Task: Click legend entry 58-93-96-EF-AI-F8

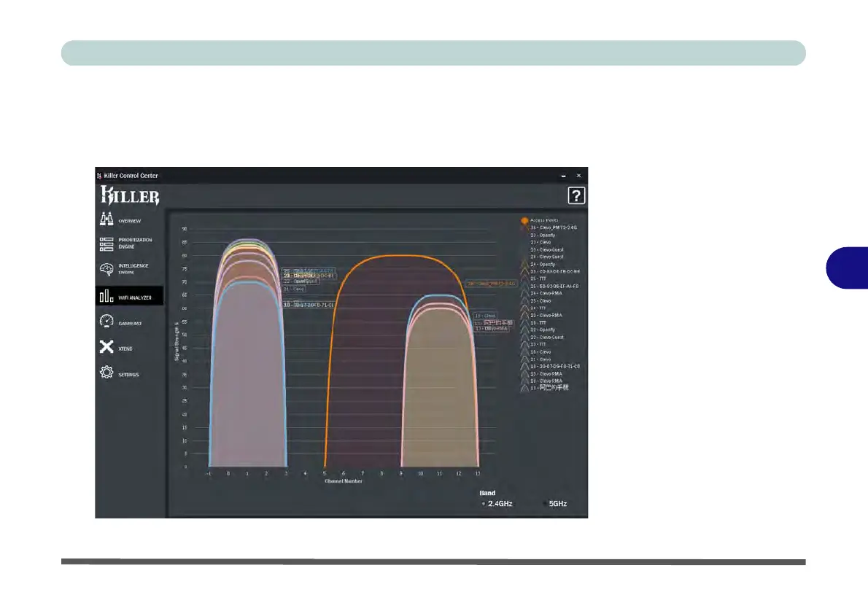Action: [x=554, y=286]
